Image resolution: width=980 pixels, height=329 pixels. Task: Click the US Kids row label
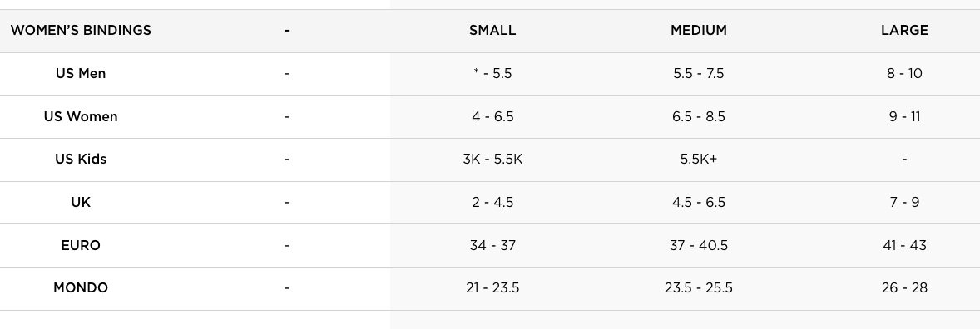coord(81,159)
